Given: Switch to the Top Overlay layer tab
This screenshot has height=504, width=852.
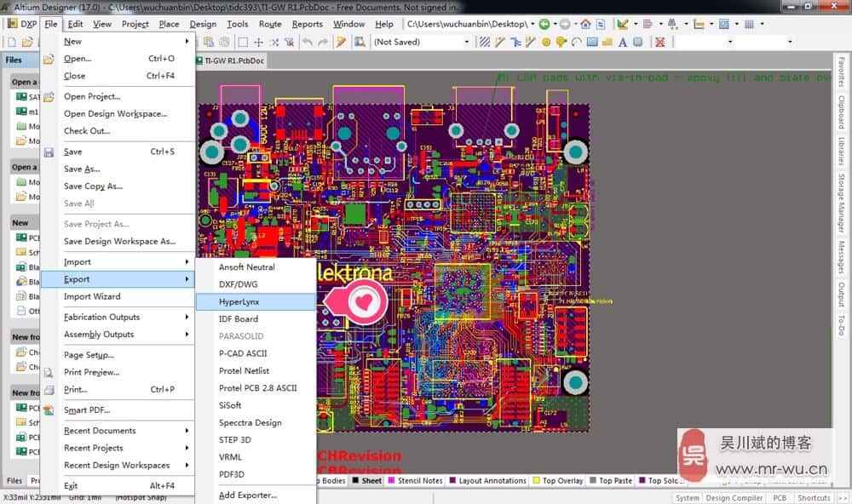Looking at the screenshot, I should click(558, 481).
